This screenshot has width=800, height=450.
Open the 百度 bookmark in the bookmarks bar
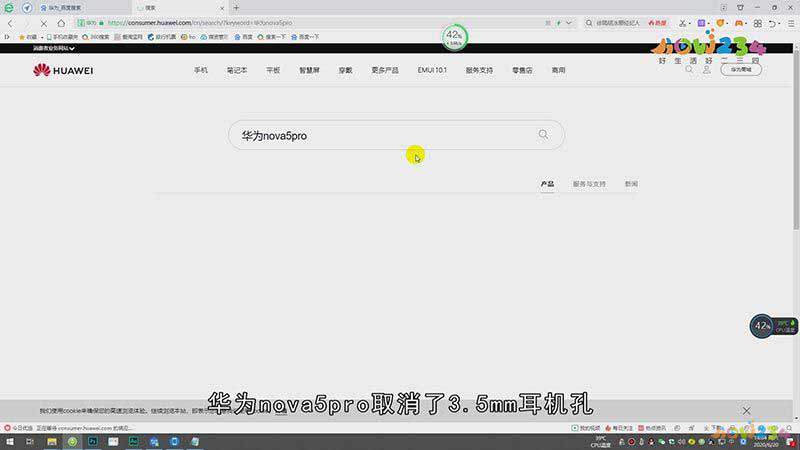coord(243,37)
